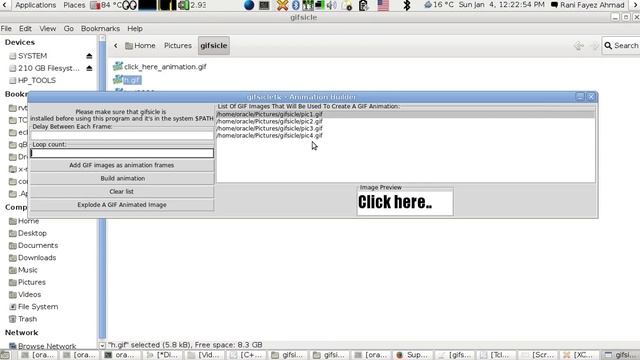Open the Go menu in file manager

(69, 29)
